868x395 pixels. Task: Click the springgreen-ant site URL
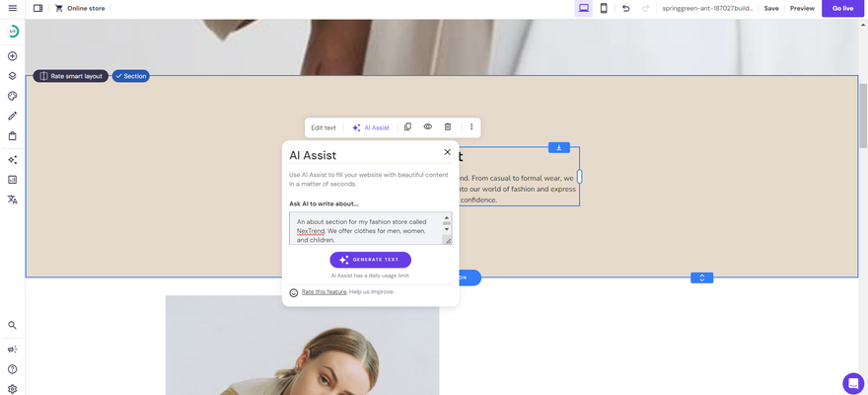point(707,8)
